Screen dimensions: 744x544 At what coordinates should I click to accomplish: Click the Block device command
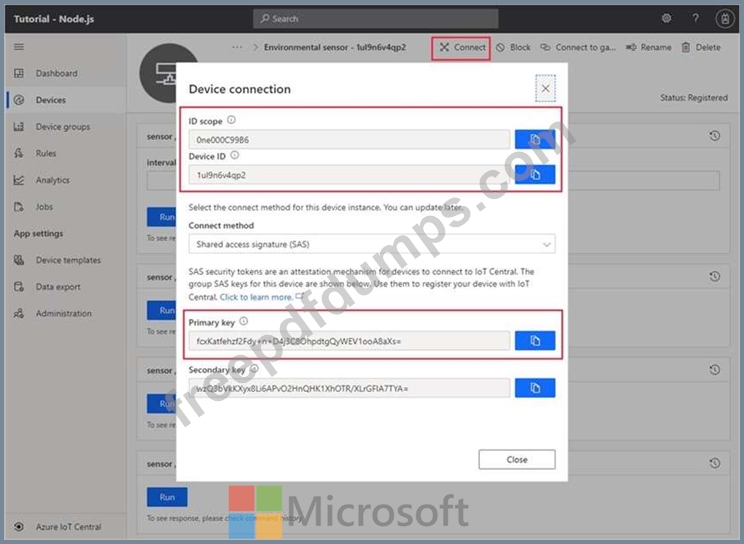click(x=513, y=47)
